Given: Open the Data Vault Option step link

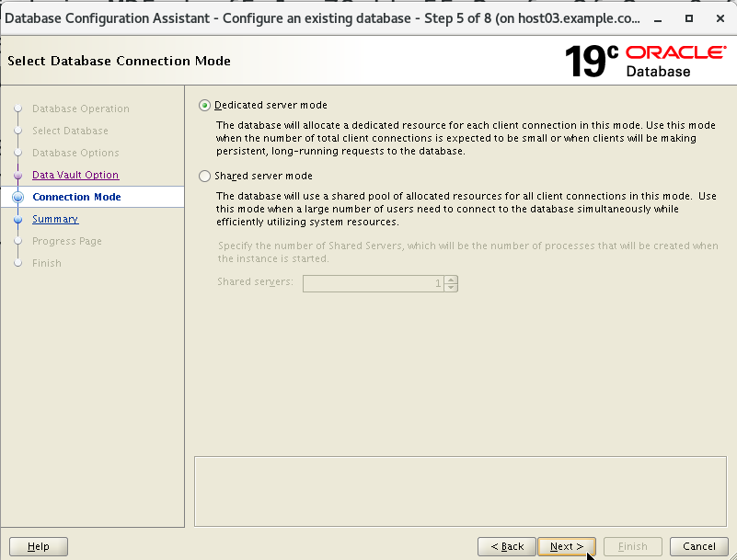Looking at the screenshot, I should (75, 175).
